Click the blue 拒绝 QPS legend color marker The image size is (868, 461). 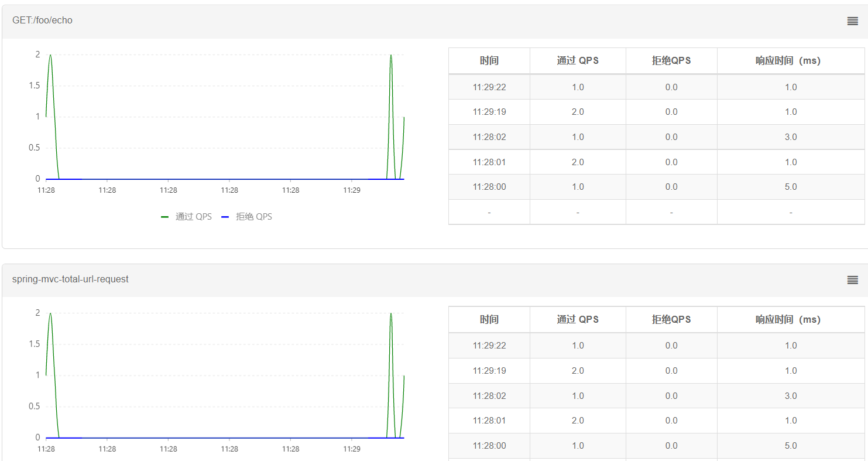pyautogui.click(x=225, y=217)
